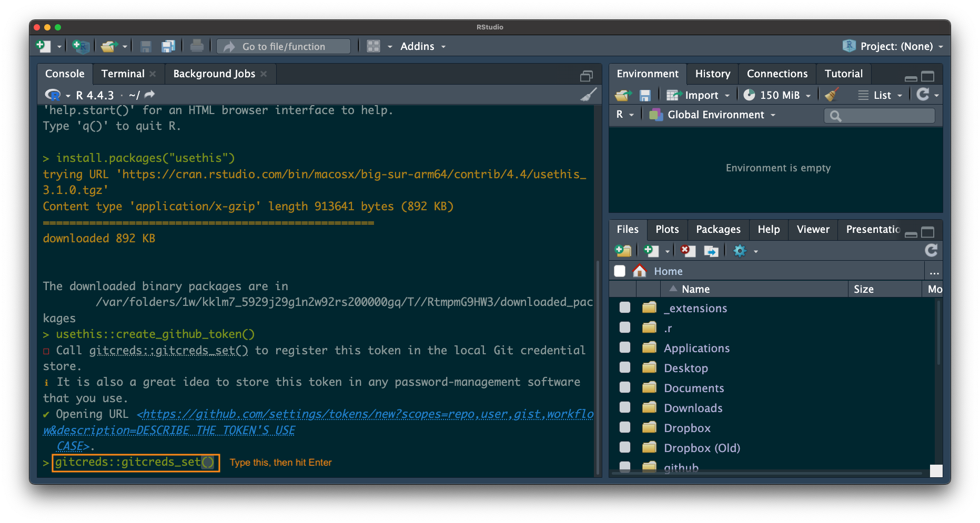980x523 pixels.
Task: Click the save workspace icon in Environment pane
Action: [x=645, y=95]
